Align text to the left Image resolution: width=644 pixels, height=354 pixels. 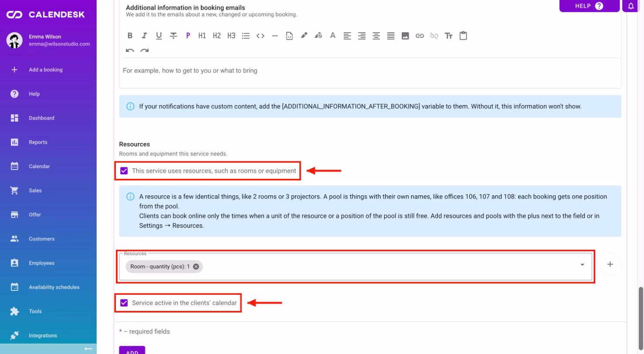tap(347, 36)
